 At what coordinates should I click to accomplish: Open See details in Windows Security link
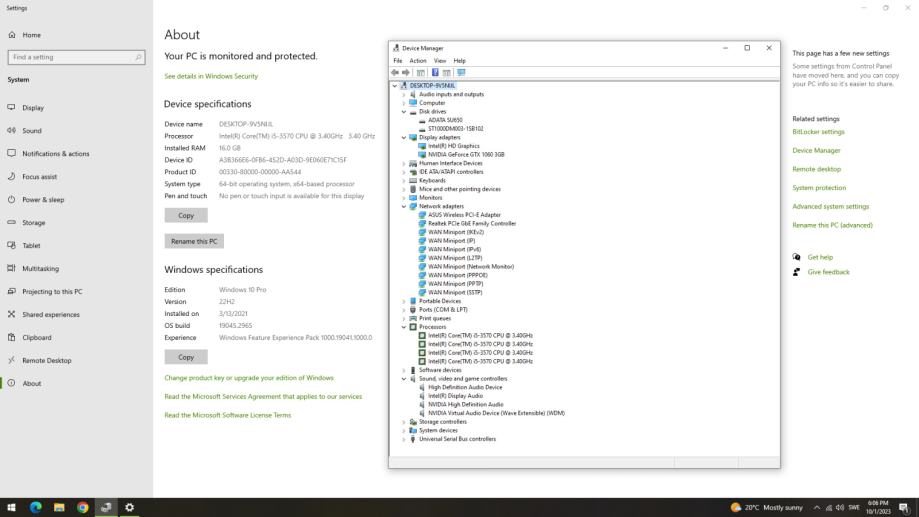click(211, 76)
